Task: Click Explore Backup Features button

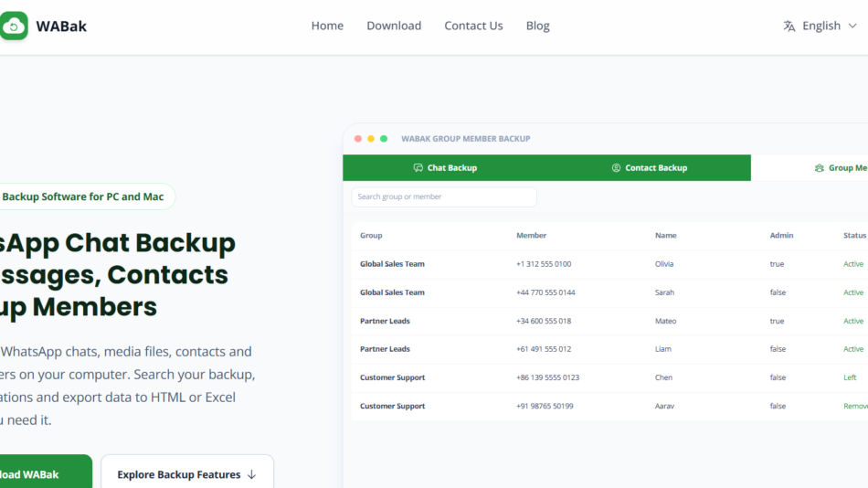Action: click(x=187, y=472)
